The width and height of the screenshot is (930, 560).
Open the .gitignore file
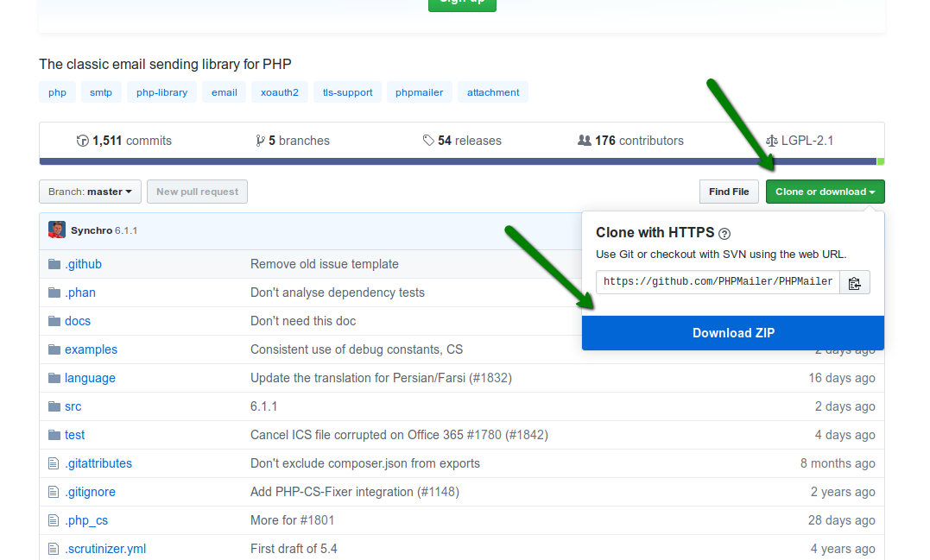click(90, 492)
